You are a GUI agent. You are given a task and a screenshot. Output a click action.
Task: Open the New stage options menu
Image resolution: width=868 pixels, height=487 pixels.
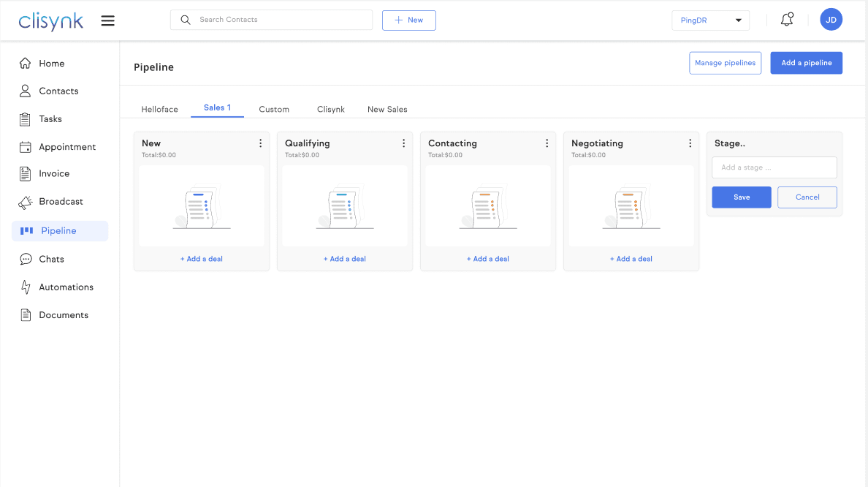tap(260, 143)
